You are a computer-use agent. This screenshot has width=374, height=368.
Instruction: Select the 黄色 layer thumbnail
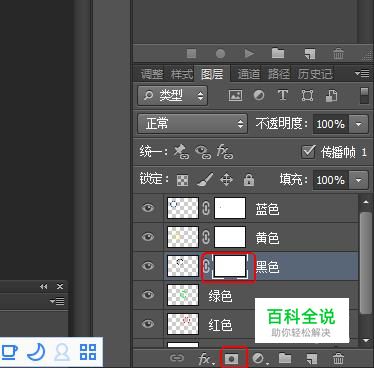click(x=183, y=237)
